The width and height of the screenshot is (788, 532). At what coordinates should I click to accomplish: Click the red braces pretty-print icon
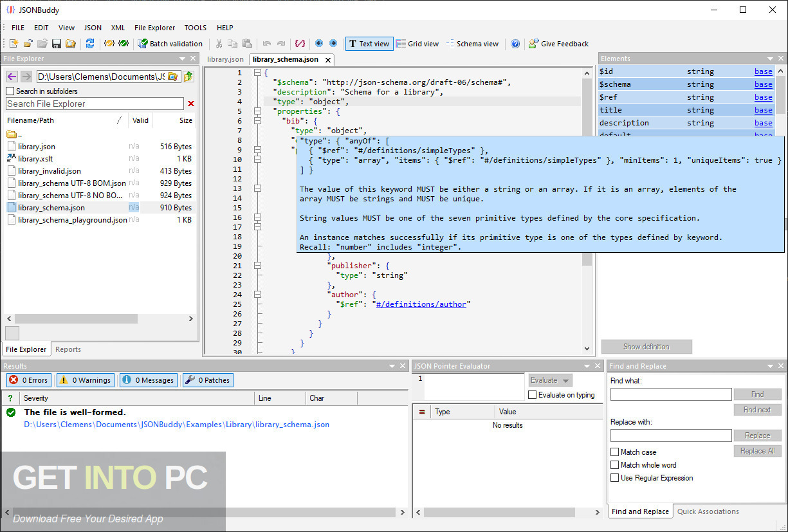[x=300, y=44]
